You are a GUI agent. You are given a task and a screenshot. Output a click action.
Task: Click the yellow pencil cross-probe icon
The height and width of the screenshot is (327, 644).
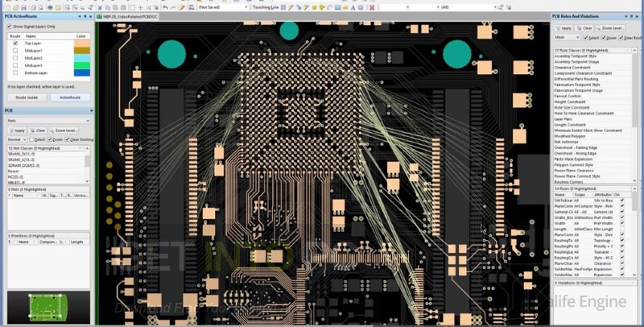tap(183, 7)
